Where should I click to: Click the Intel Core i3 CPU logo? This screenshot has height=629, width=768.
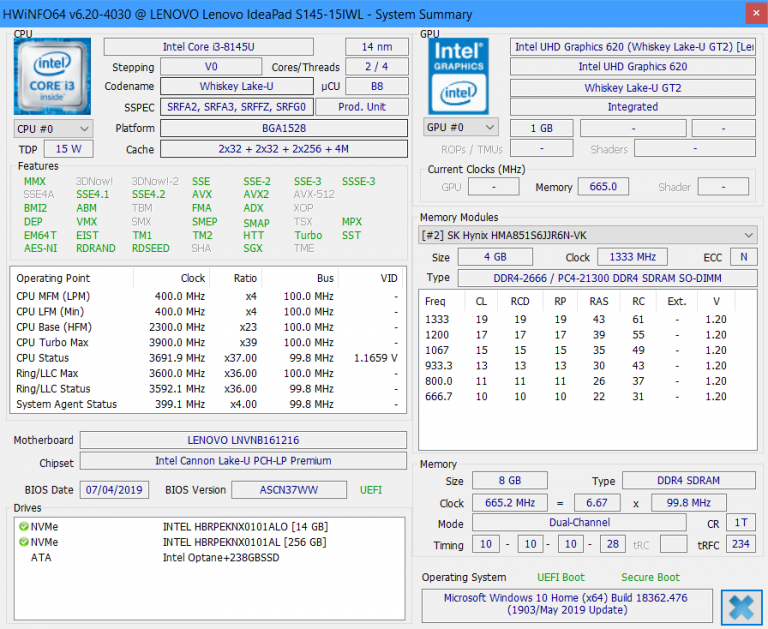53,76
